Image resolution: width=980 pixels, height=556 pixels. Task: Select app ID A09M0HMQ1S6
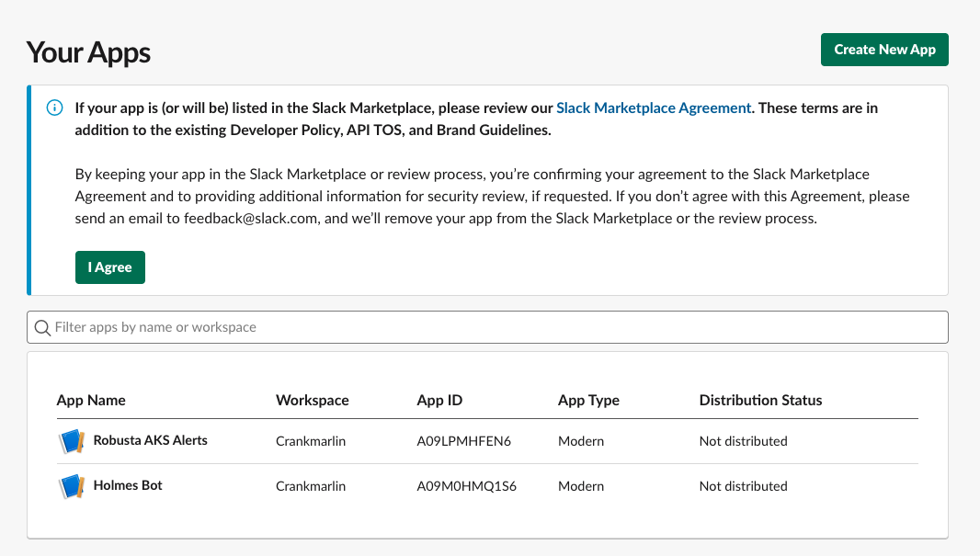(x=466, y=486)
